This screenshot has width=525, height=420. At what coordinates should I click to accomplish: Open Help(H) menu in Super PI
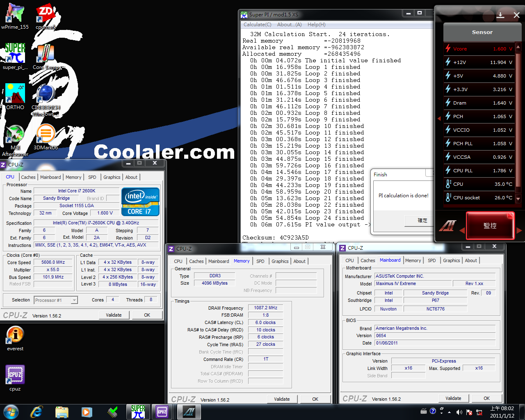[x=317, y=25]
